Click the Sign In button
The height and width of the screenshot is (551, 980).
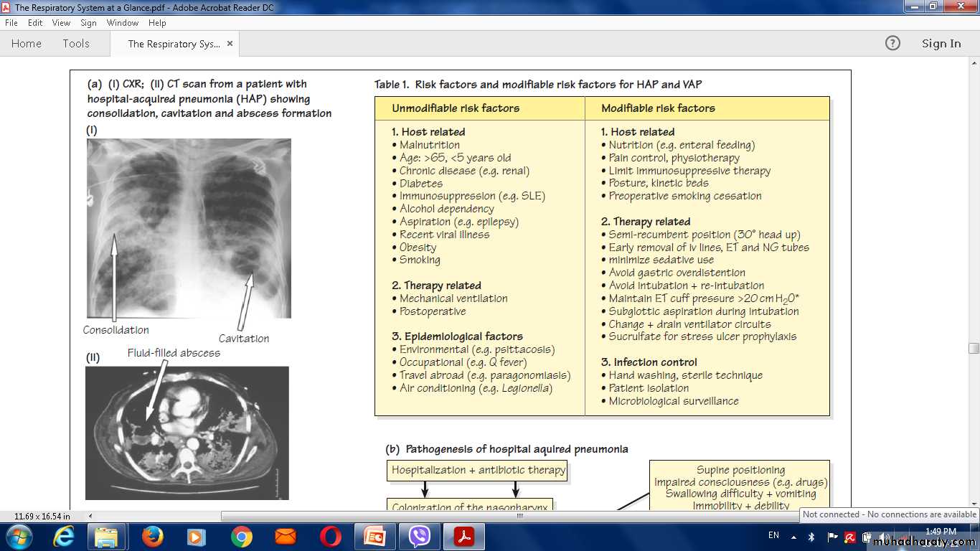coord(941,44)
